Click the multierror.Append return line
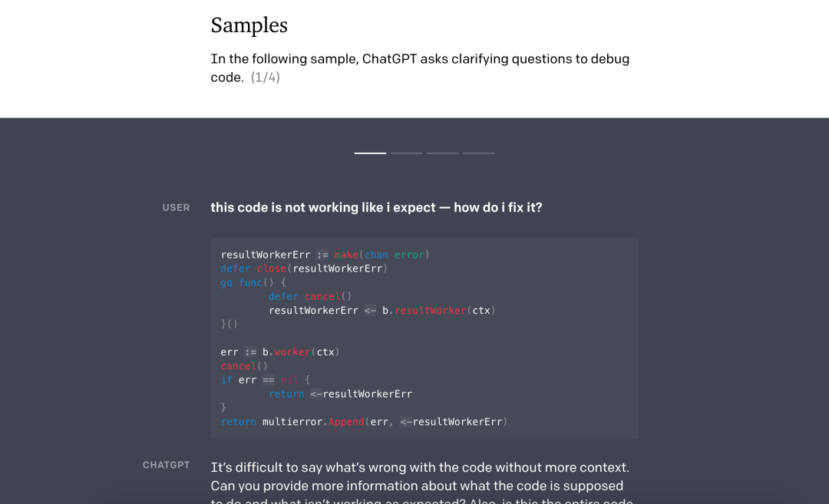The image size is (829, 504). pos(364,422)
